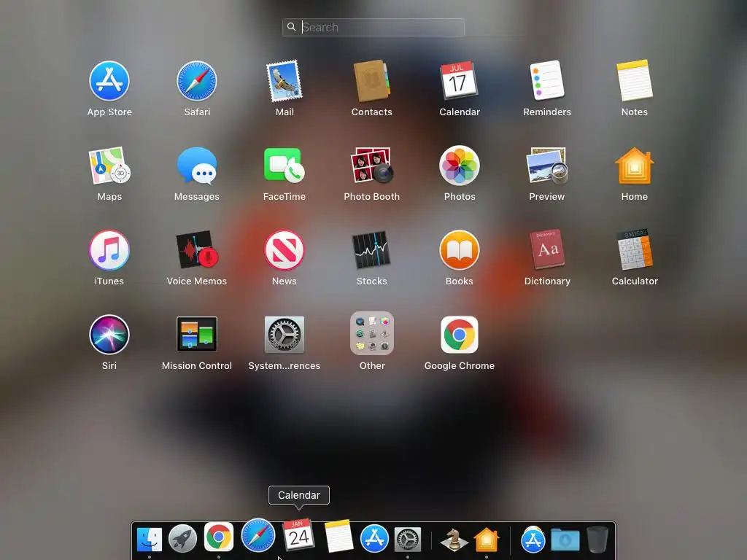Image resolution: width=747 pixels, height=560 pixels.
Task: Open Chess from the Dock
Action: pos(454,540)
